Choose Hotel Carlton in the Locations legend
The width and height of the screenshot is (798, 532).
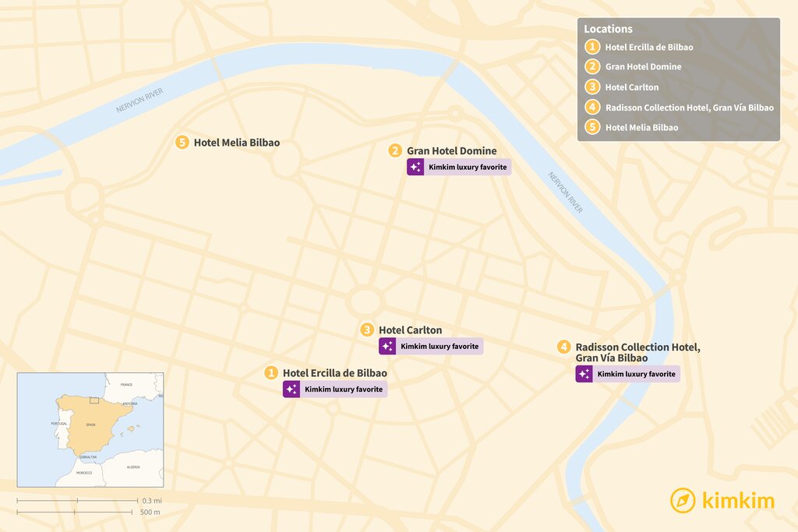pyautogui.click(x=631, y=87)
